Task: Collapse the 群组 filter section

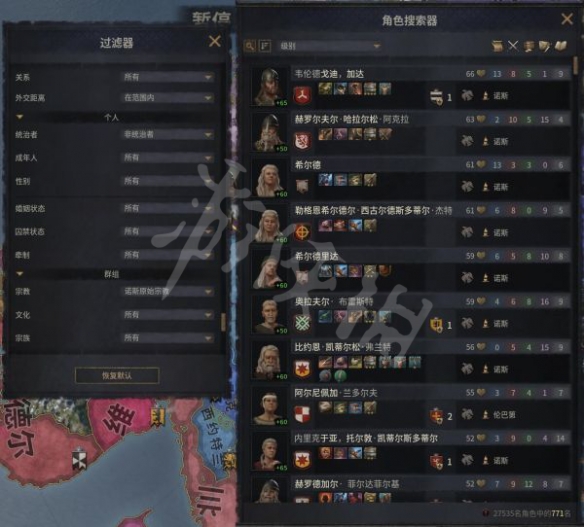Action: click(20, 274)
